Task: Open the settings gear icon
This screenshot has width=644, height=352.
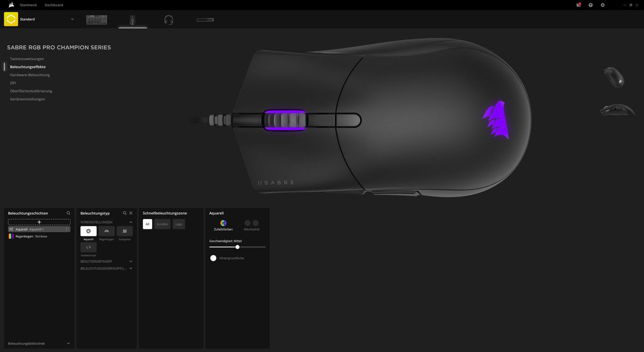Action: click(x=603, y=5)
